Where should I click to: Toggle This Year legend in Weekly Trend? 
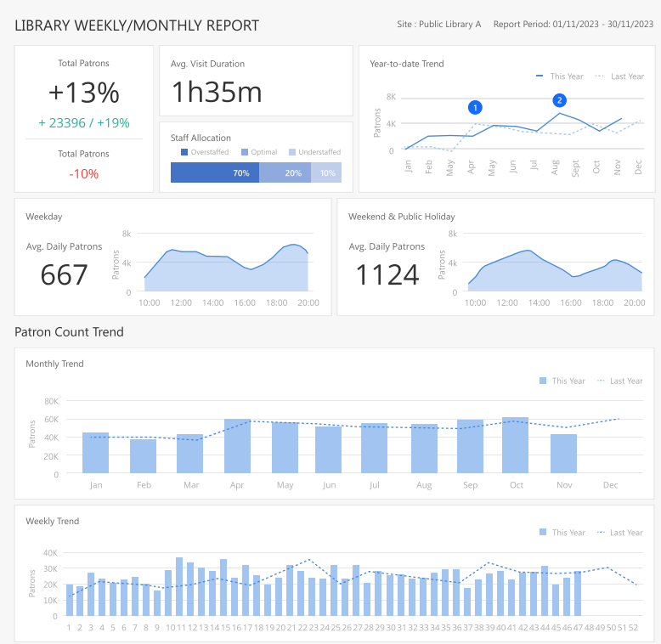(x=562, y=533)
